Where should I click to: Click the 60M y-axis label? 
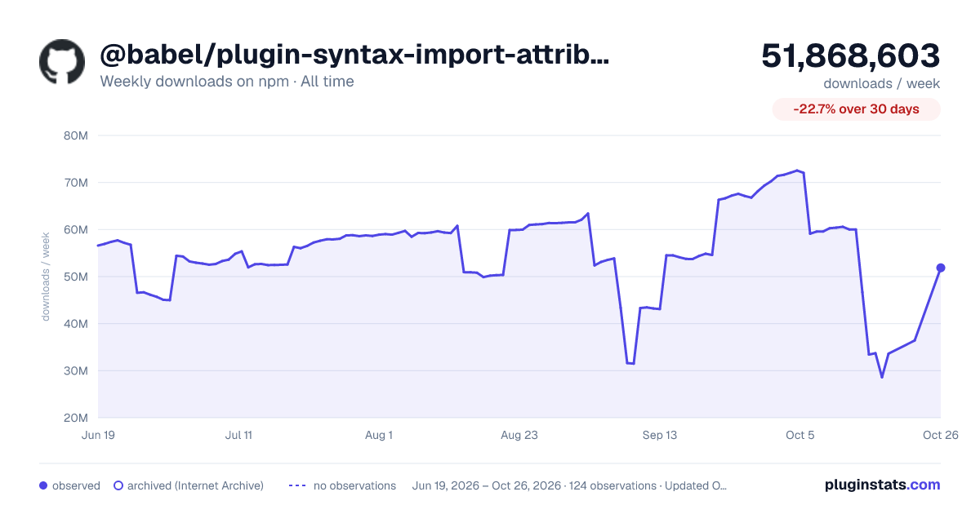pyautogui.click(x=75, y=229)
